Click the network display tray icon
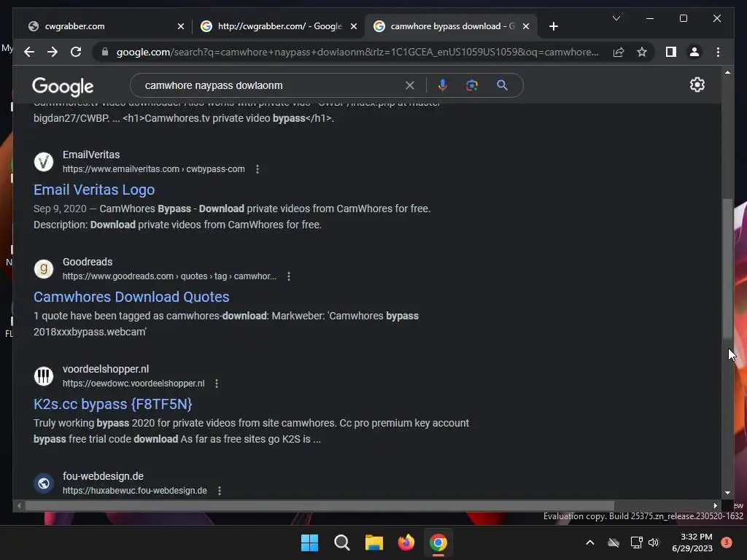Image resolution: width=747 pixels, height=560 pixels. click(636, 542)
